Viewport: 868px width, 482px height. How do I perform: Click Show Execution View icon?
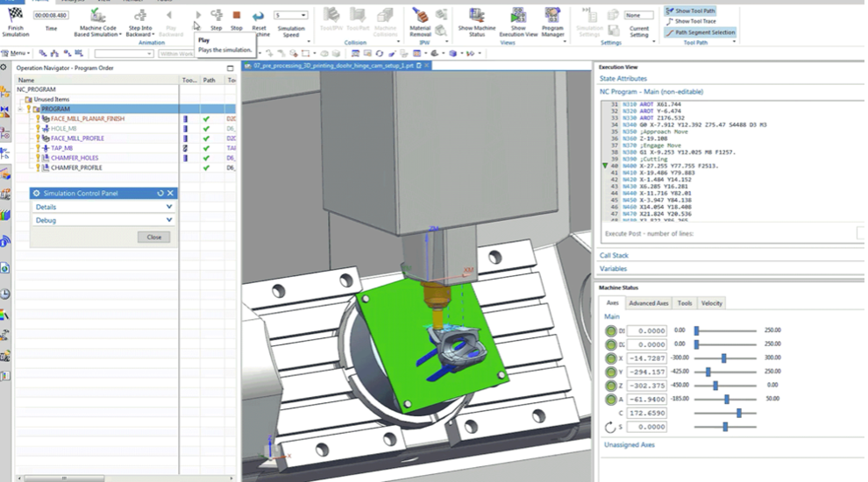pos(518,16)
